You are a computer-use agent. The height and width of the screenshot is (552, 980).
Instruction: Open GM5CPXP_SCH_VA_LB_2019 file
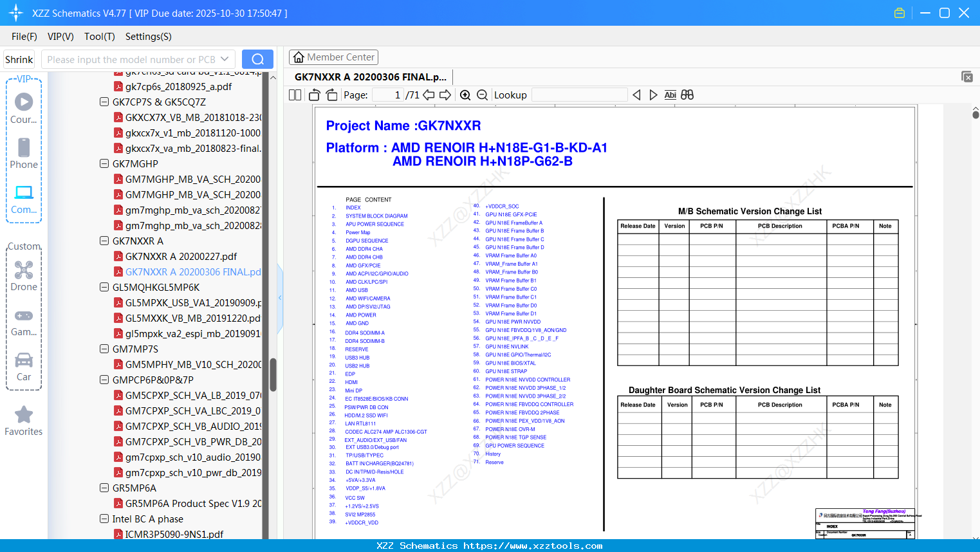click(193, 395)
